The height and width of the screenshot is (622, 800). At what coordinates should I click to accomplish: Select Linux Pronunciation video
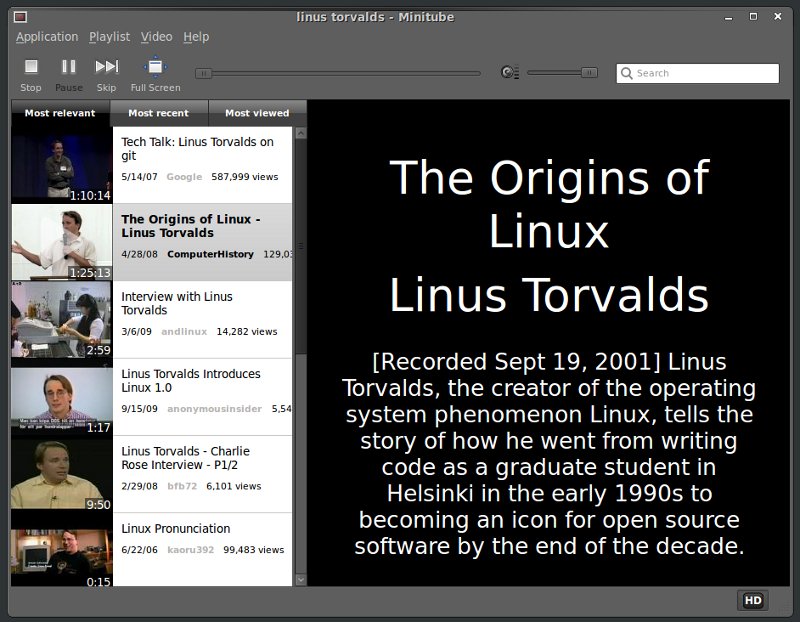(176, 529)
